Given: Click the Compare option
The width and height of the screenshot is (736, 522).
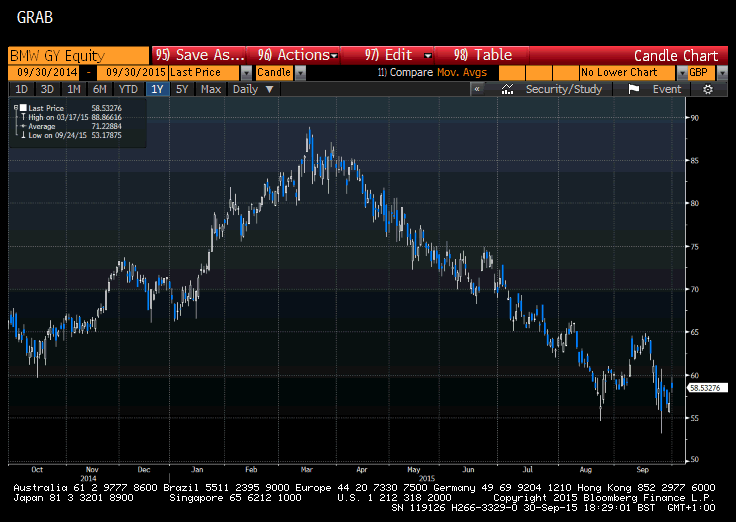Looking at the screenshot, I should 406,72.
